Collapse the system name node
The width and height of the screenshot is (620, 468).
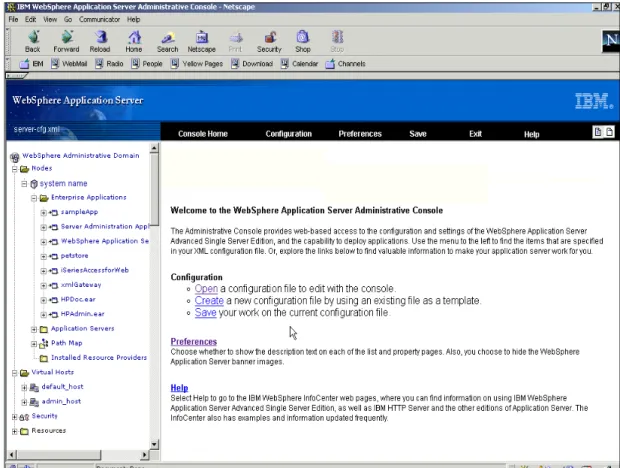point(24,184)
